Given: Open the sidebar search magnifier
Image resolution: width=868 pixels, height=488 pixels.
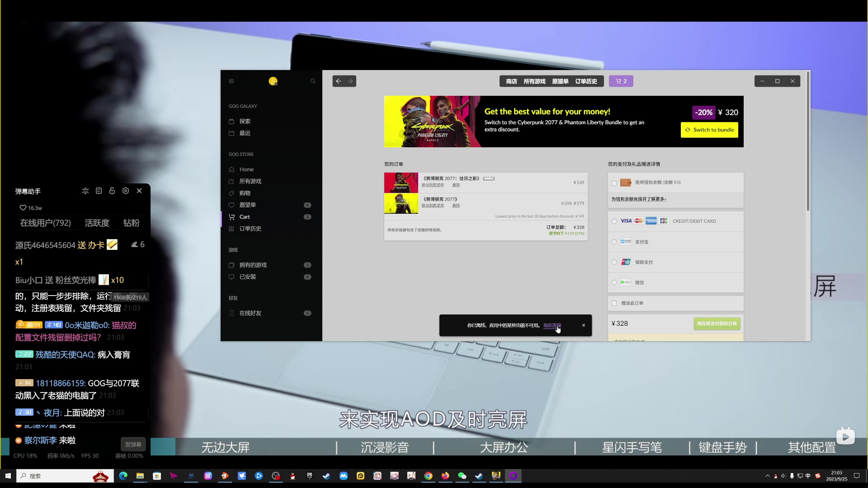Looking at the screenshot, I should (x=313, y=81).
